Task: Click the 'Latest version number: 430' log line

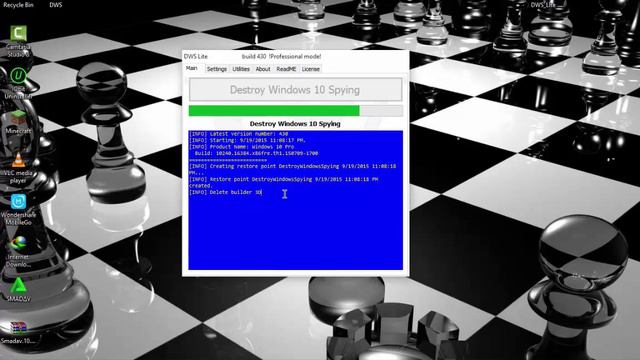Action: pyautogui.click(x=238, y=134)
